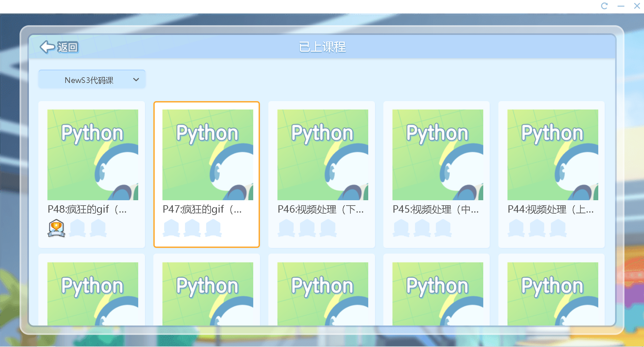Click the first badge under P46
Screen dimensions: 644x347
click(287, 228)
